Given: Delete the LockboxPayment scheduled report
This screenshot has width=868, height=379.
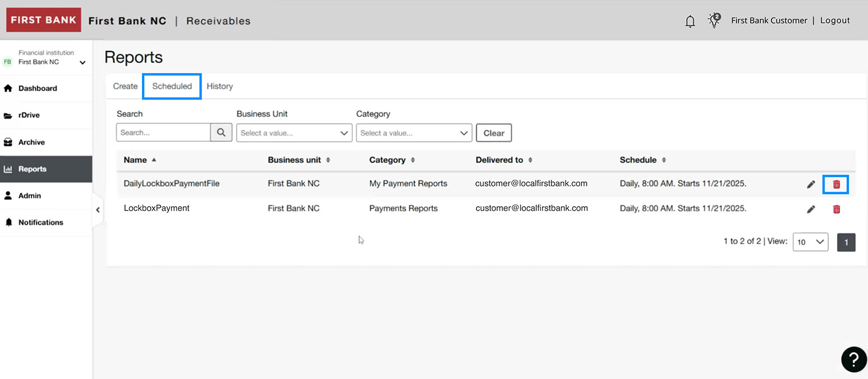Looking at the screenshot, I should (x=836, y=208).
